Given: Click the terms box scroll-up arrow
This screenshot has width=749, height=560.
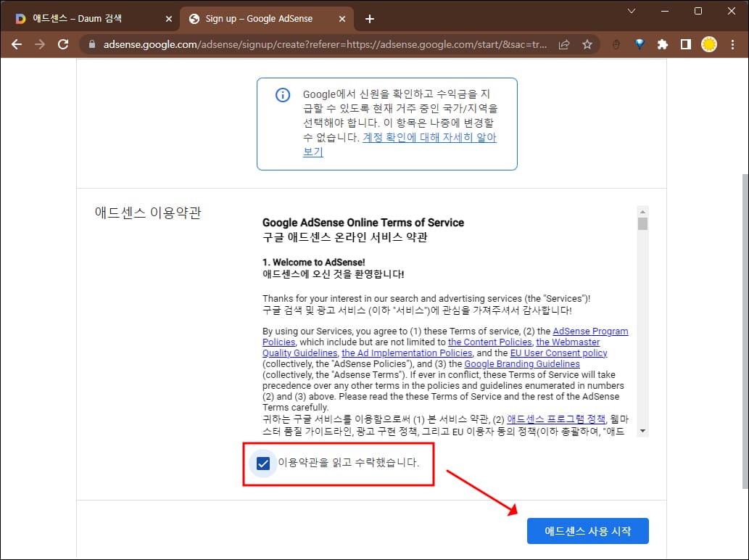Looking at the screenshot, I should [642, 212].
